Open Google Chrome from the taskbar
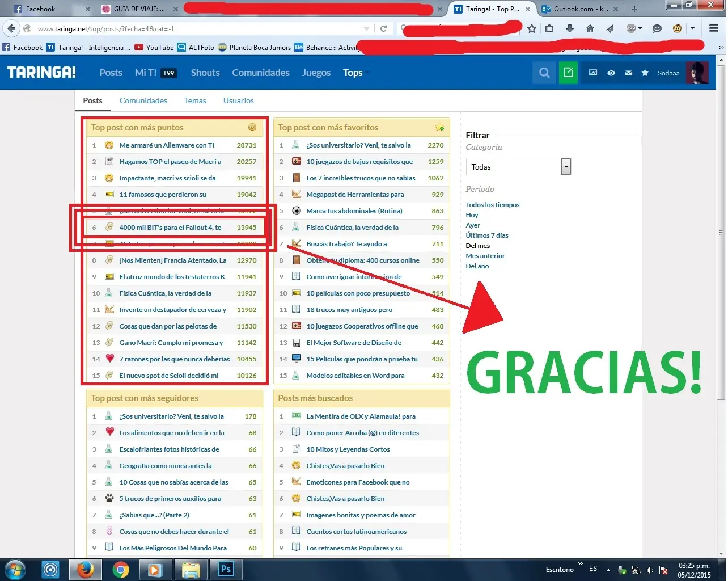728x581 pixels. [x=120, y=570]
